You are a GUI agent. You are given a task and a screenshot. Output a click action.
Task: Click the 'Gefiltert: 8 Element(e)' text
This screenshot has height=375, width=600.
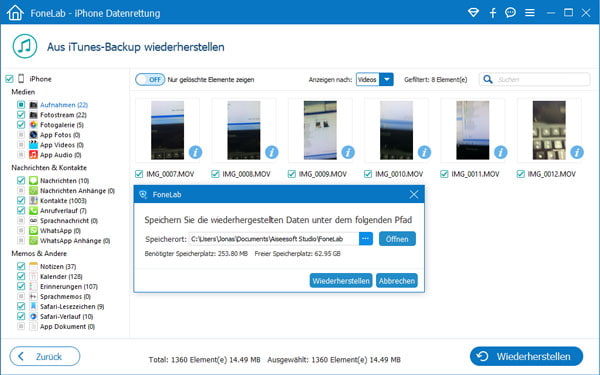(x=435, y=80)
